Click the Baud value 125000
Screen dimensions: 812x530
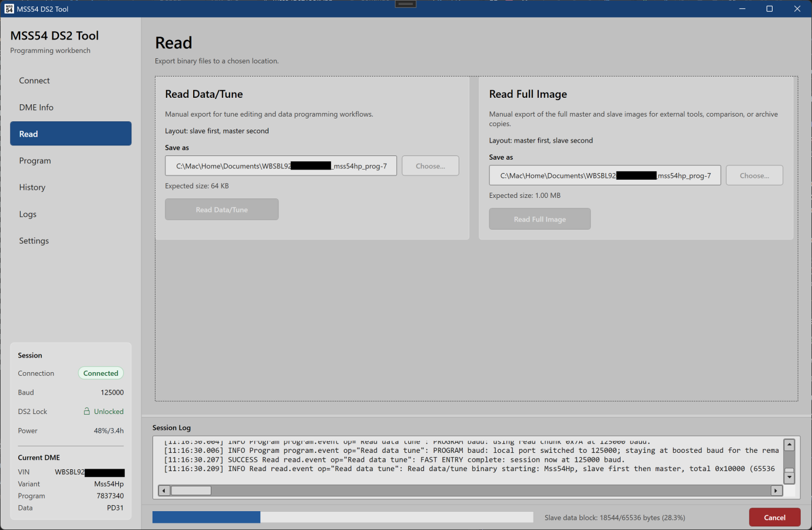pos(112,393)
